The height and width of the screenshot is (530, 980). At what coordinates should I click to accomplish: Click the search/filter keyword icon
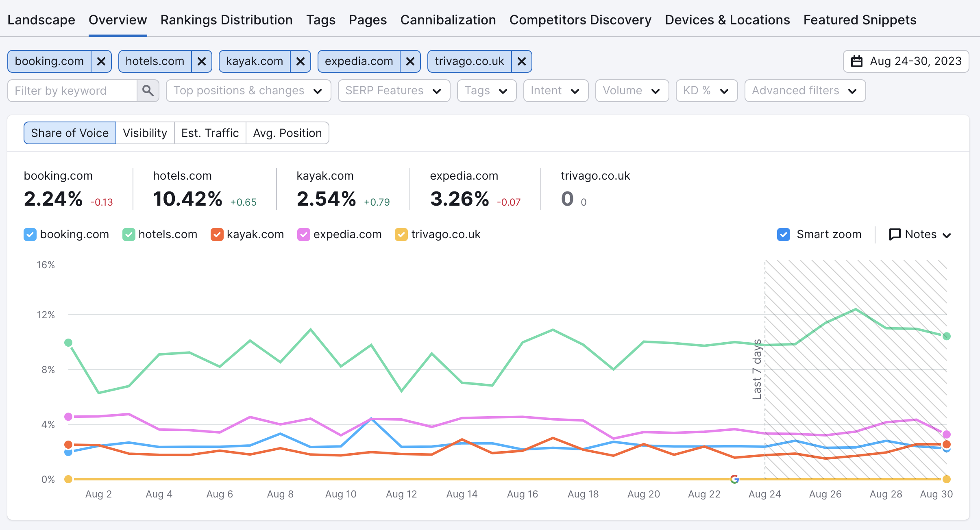[x=146, y=91]
